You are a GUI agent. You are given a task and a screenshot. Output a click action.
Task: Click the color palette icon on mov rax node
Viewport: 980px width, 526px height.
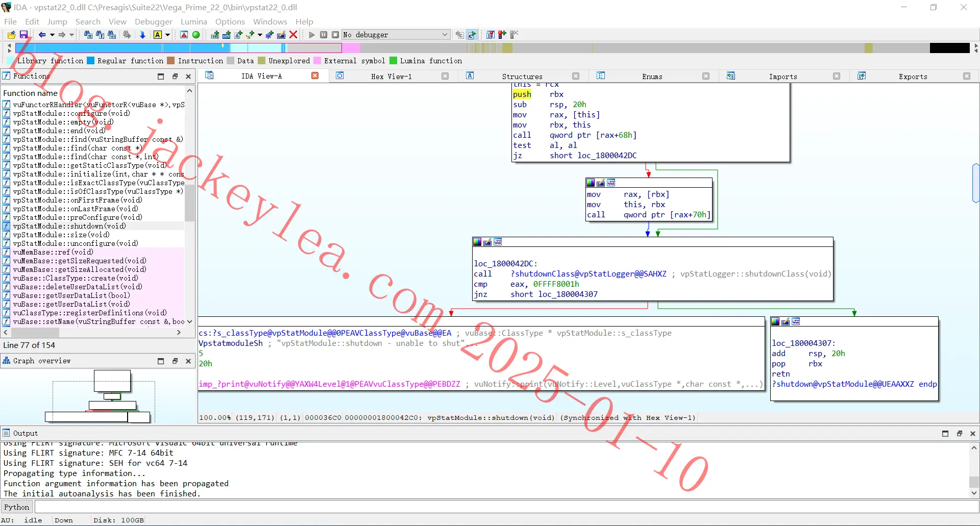point(591,183)
